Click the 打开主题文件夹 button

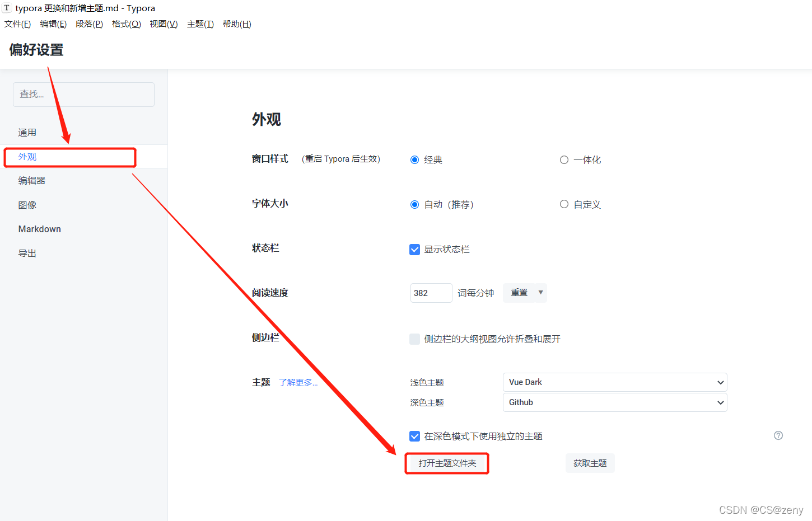446,463
